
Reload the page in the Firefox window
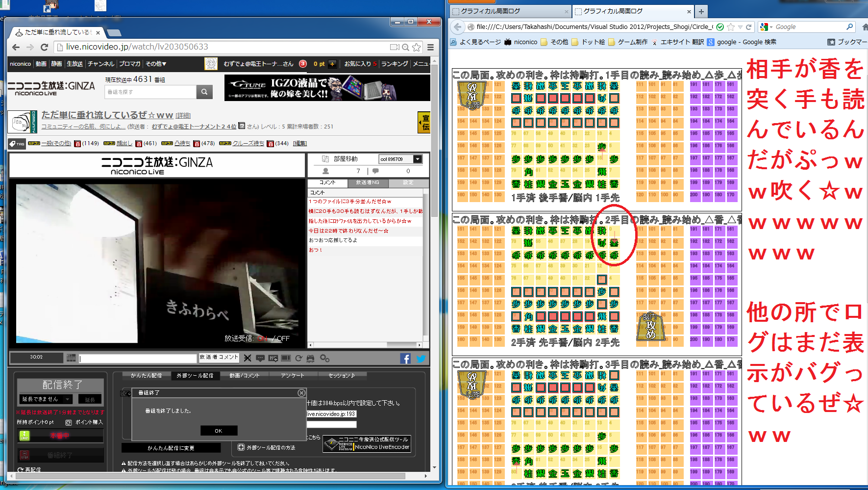(748, 27)
